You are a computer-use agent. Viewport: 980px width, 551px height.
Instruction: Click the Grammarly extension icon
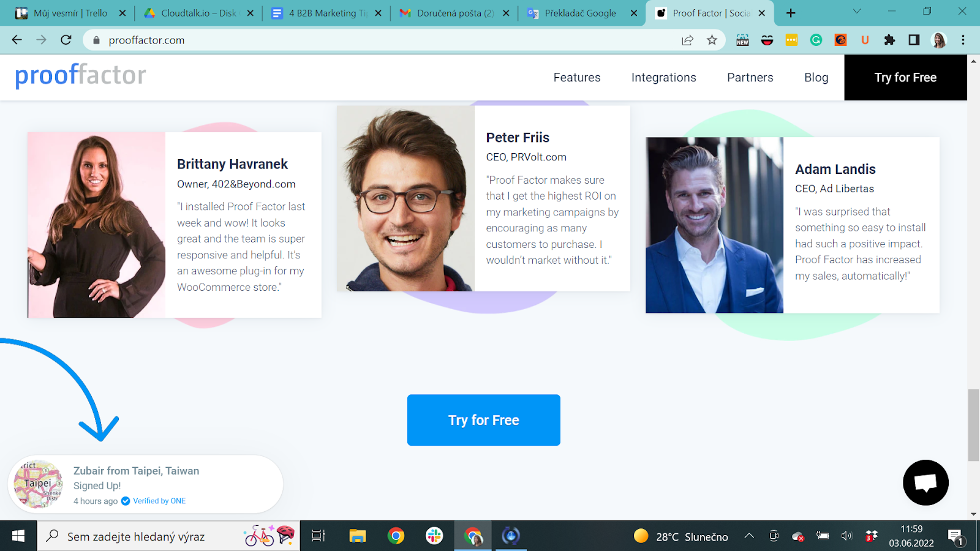tap(816, 40)
